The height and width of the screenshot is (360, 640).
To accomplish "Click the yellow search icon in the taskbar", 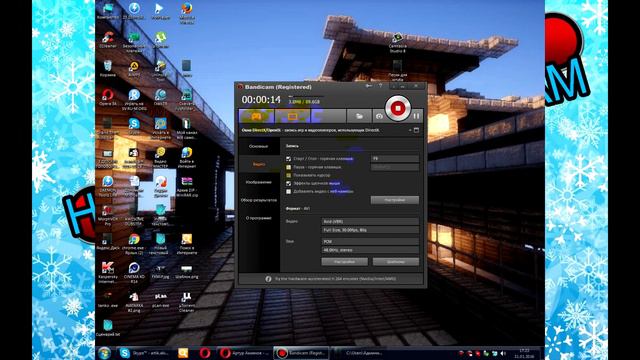I will (x=183, y=353).
